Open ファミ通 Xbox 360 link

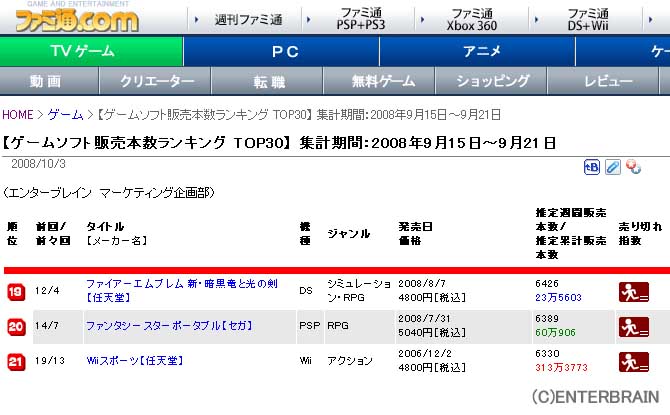[x=472, y=19]
